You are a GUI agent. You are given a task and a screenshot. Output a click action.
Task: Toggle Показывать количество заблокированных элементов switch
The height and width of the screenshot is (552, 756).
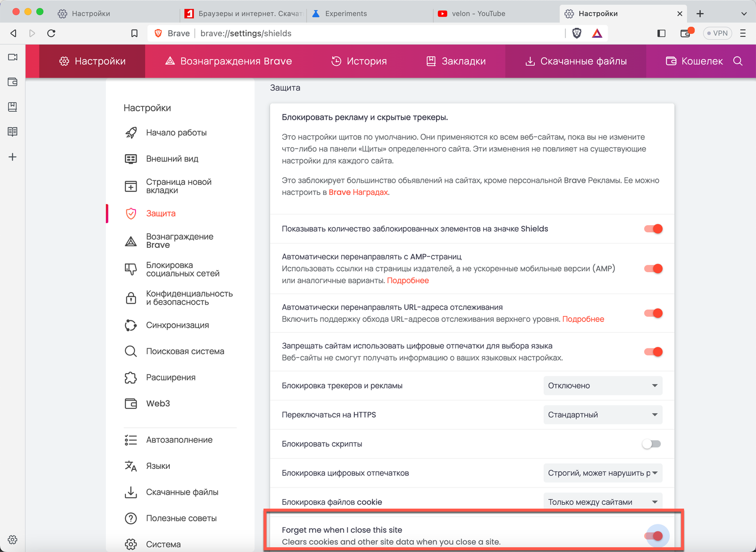point(653,229)
